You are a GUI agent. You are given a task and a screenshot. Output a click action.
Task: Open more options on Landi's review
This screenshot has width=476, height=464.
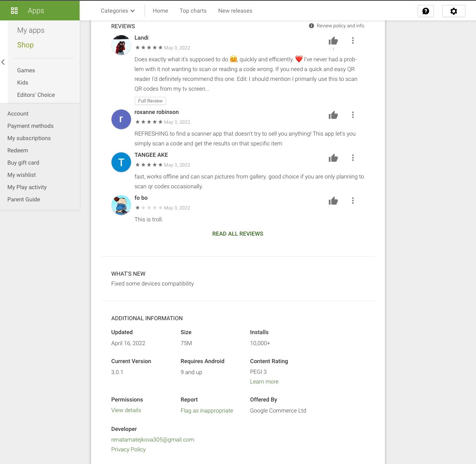pyautogui.click(x=353, y=40)
